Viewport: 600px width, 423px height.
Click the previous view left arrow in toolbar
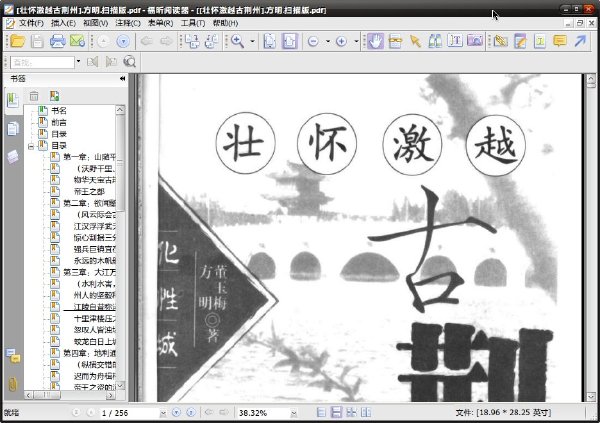click(x=147, y=41)
